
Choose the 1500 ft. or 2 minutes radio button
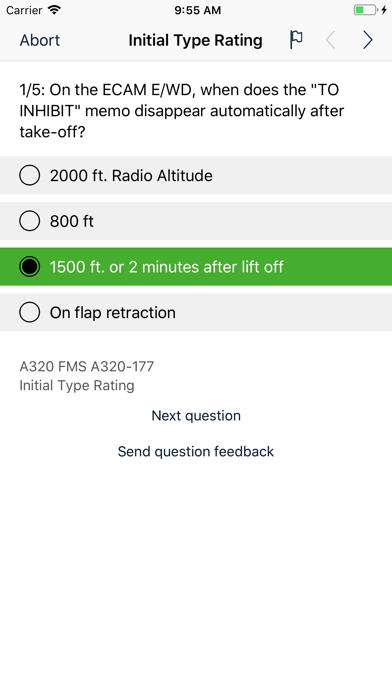click(x=30, y=267)
